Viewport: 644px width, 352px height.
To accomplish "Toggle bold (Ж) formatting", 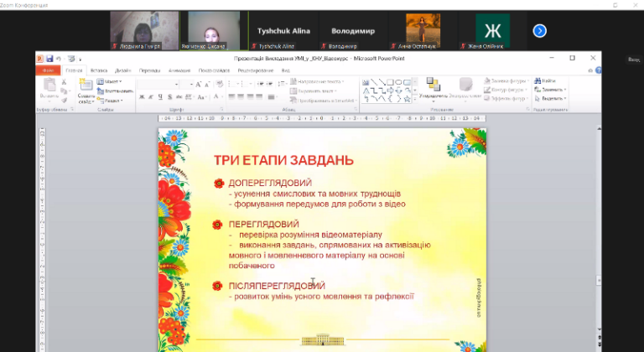I will coord(142,97).
